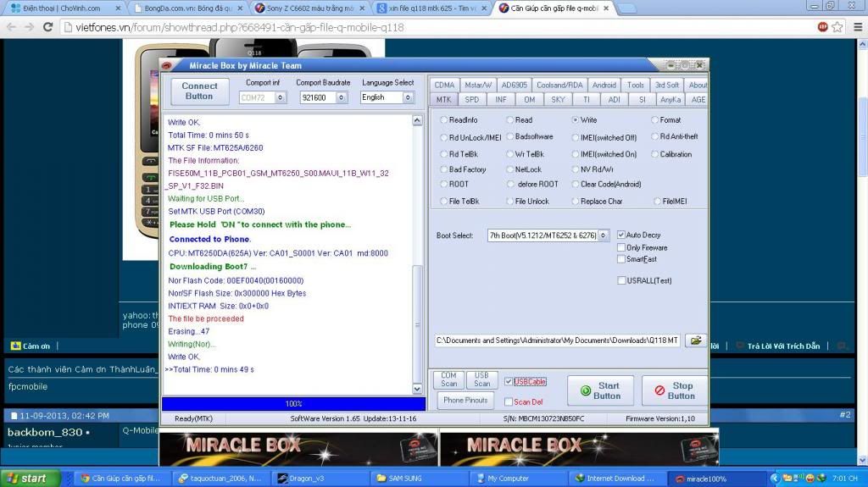Open the Android tab
The width and height of the screenshot is (868, 487).
click(x=604, y=86)
